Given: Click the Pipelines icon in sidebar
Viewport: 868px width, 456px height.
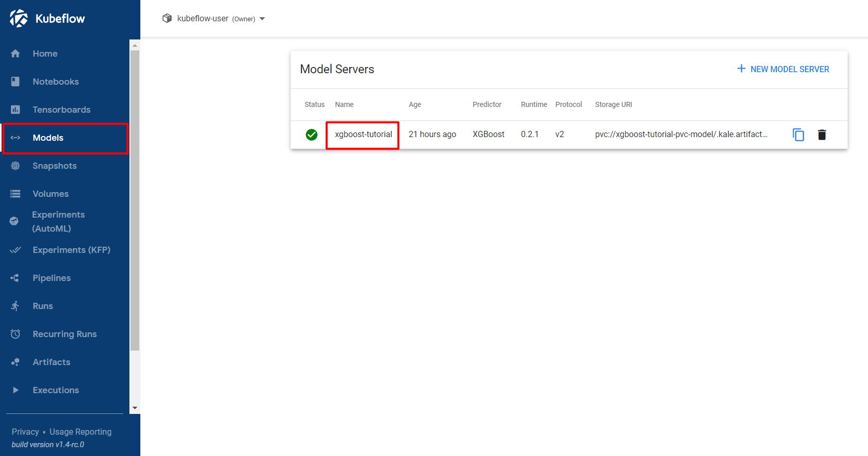Looking at the screenshot, I should (x=15, y=278).
